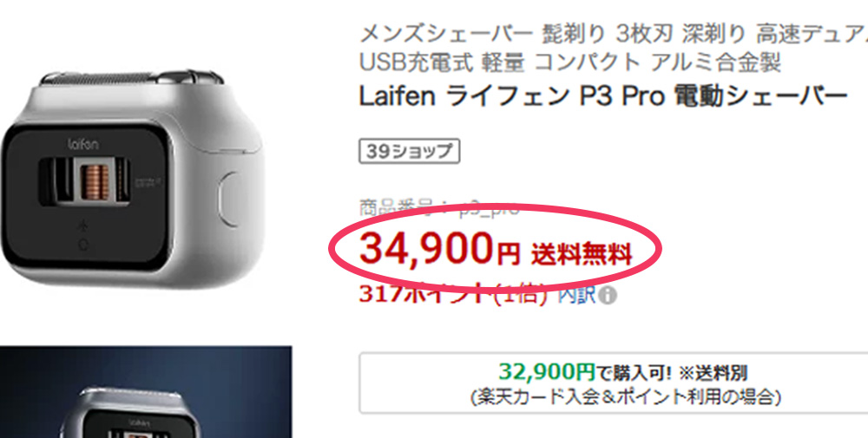Click the copper motor window on the shaver
This screenshot has height=438, width=868.
(x=95, y=184)
